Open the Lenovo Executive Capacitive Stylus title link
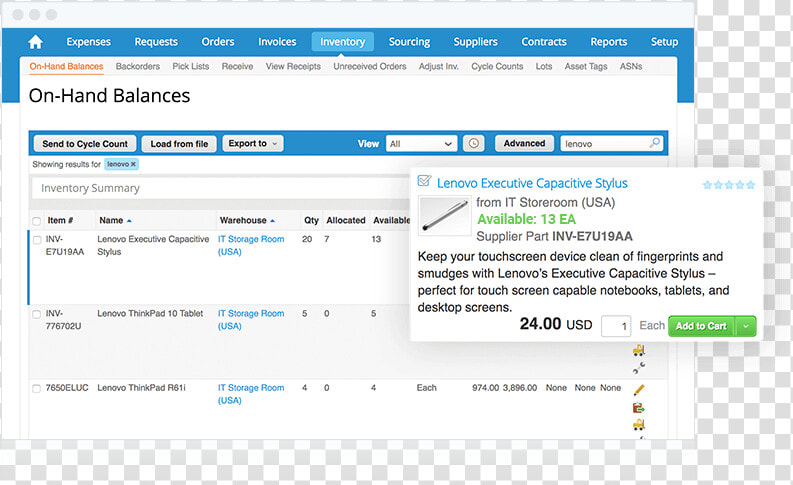 [x=532, y=183]
